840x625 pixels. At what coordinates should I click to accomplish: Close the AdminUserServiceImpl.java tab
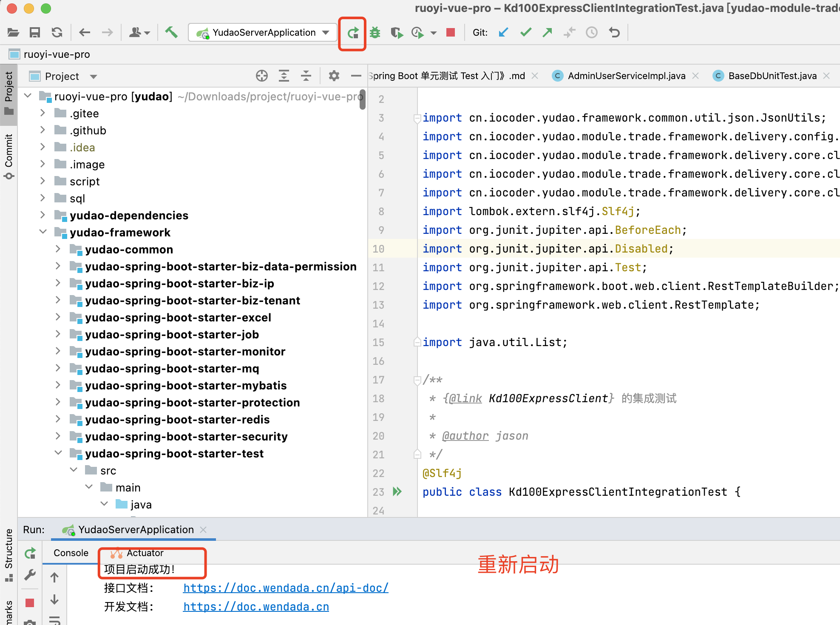[695, 76]
